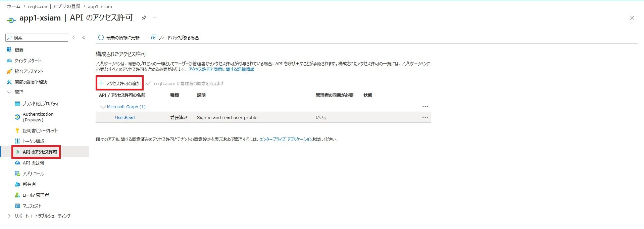Open the User.Read permission link
The height and width of the screenshot is (229, 644).
click(x=125, y=117)
